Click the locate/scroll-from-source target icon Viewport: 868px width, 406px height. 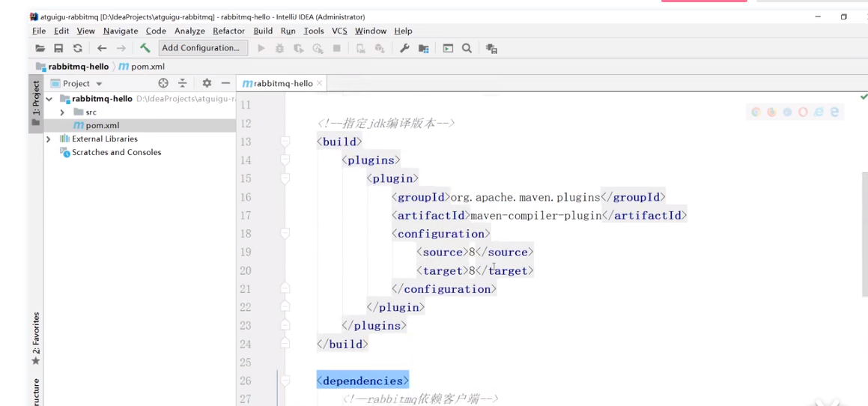(163, 83)
